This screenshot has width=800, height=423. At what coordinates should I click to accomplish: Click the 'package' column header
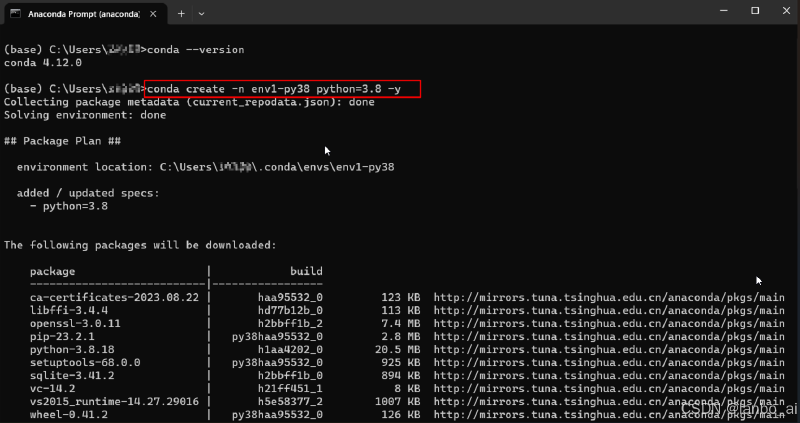53,271
